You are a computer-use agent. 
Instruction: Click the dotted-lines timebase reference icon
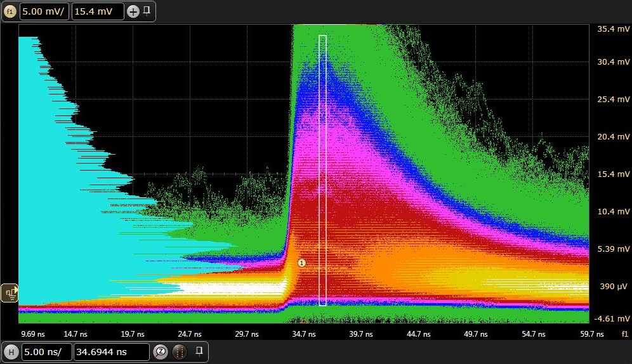pos(180,352)
